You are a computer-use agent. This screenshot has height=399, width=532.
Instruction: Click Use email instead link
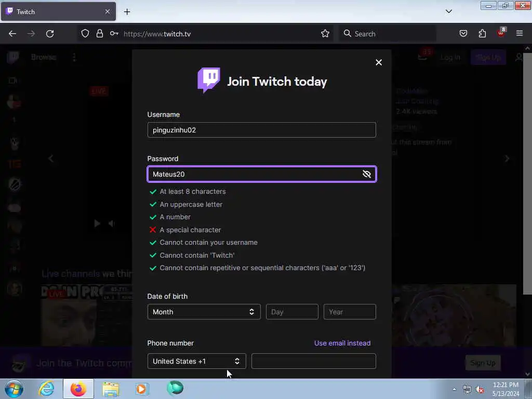[342, 343]
